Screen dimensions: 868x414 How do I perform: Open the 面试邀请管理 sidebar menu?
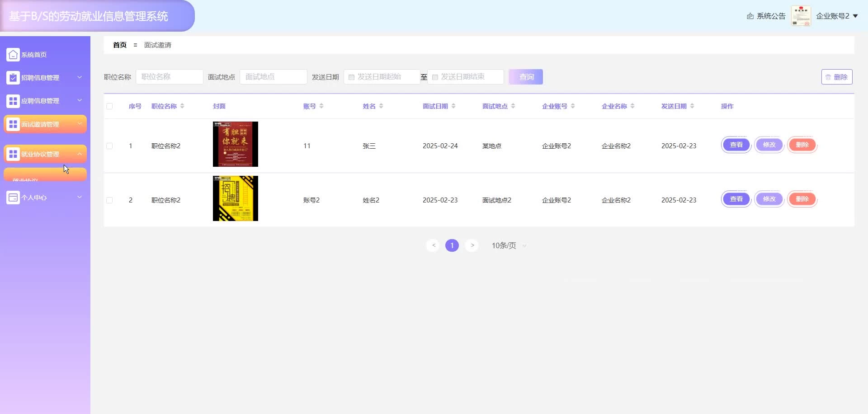[45, 124]
